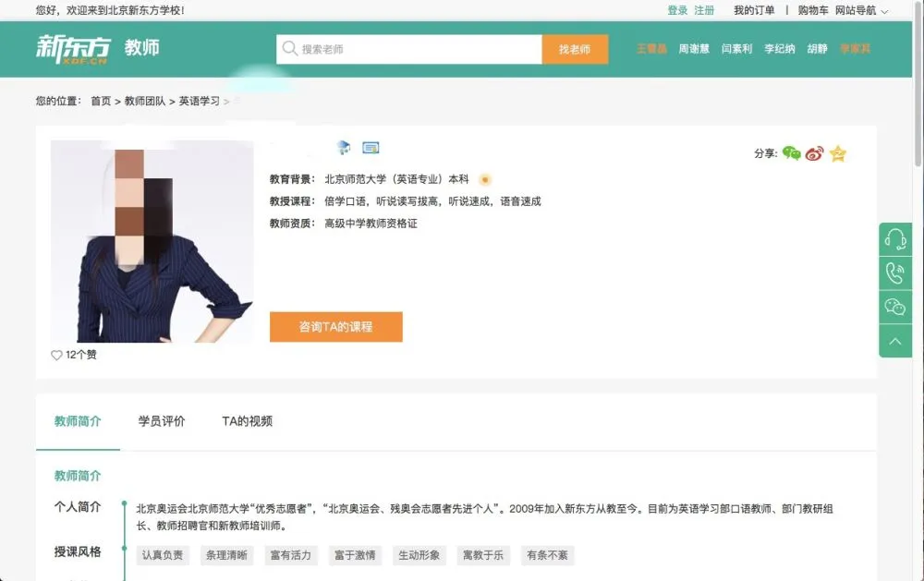Screen dimensions: 924x581
Task: Click the search magnifier in the search bar
Action: (287, 48)
